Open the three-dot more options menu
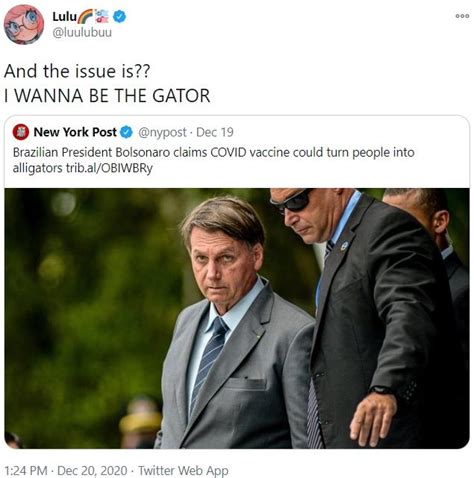474x478 pixels. [462, 16]
